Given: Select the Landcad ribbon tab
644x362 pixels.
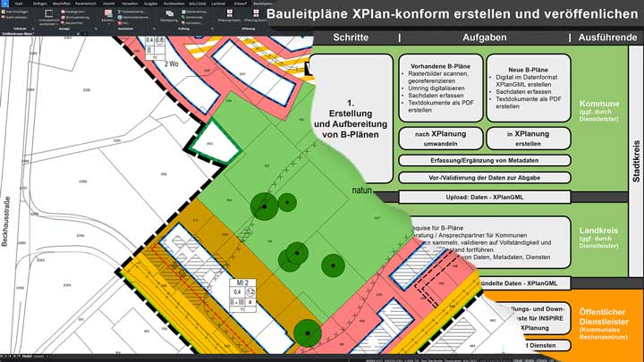Looking at the screenshot, I should click(x=219, y=4).
